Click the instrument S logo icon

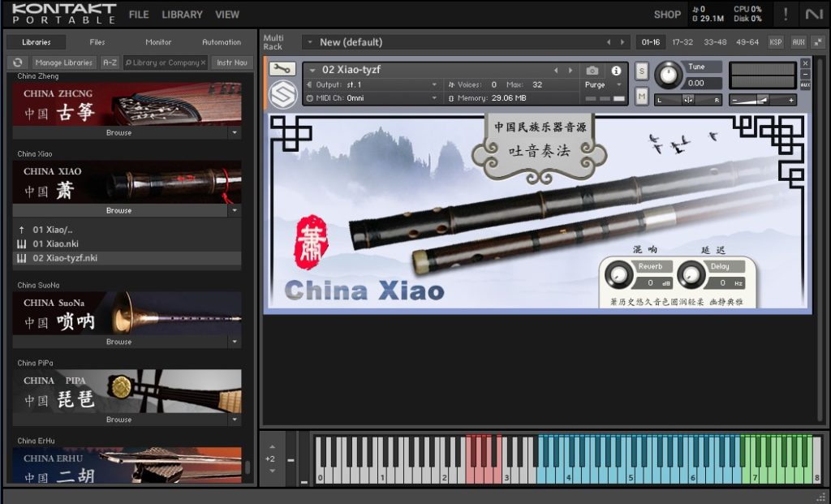282,94
